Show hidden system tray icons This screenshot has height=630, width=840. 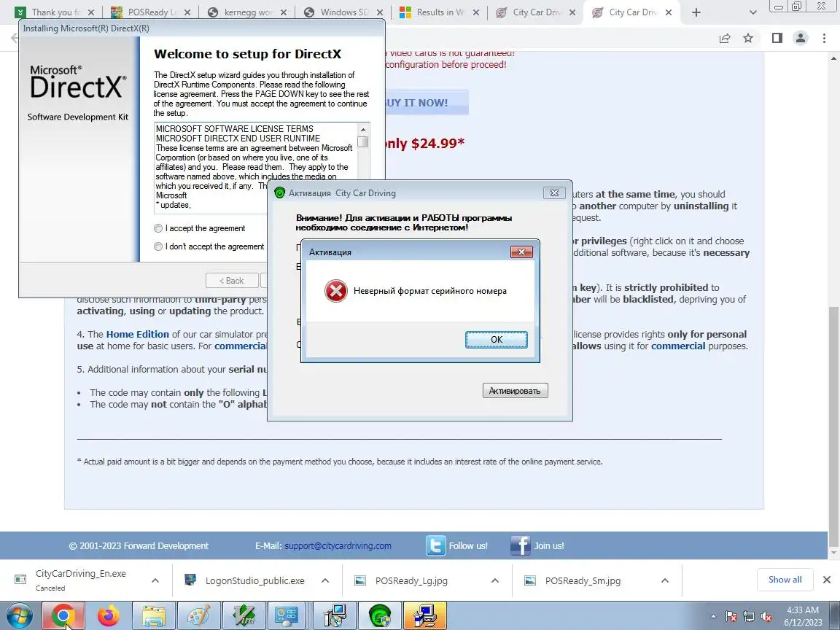click(713, 617)
